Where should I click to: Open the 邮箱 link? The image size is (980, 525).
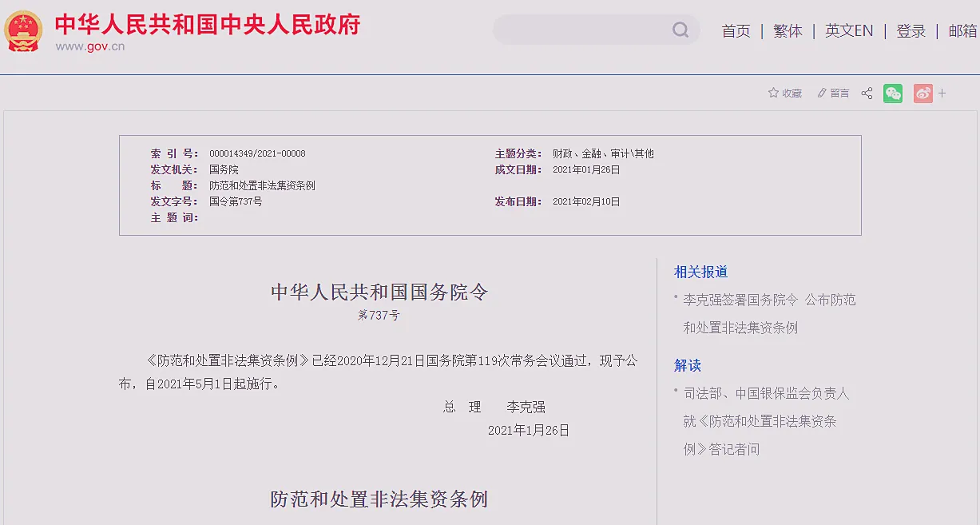(962, 31)
